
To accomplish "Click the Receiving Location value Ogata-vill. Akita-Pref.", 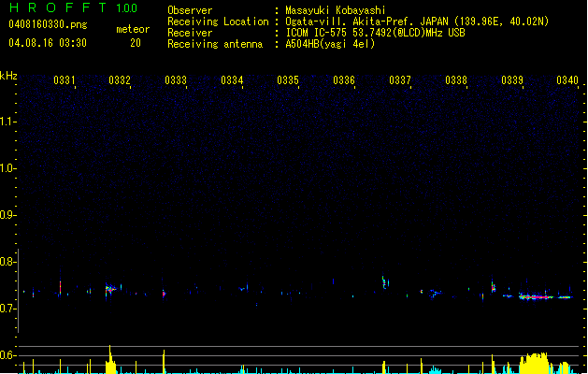I will coord(351,22).
